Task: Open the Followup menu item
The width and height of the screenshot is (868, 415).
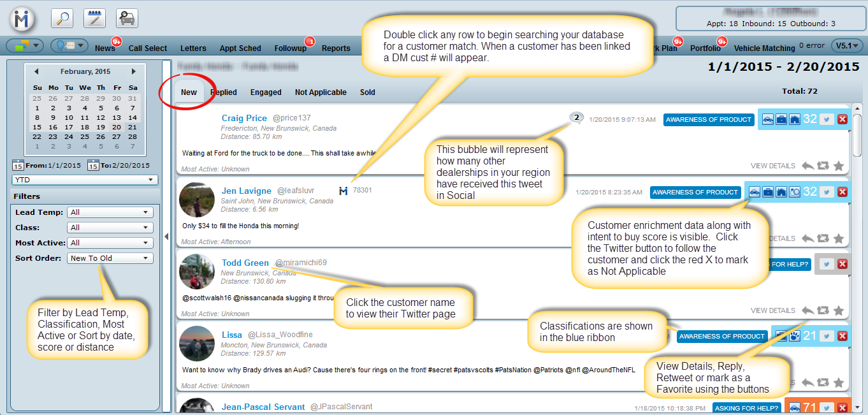Action: point(290,48)
